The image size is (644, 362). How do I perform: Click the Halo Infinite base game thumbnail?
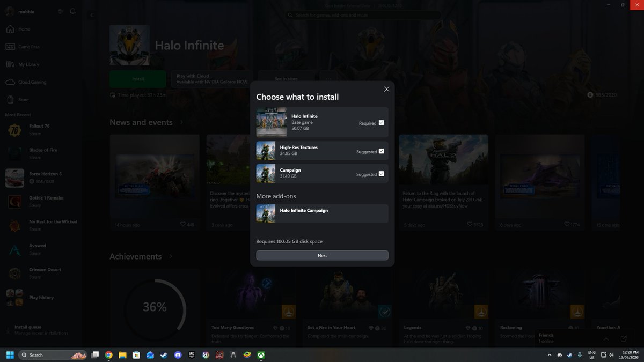point(272,122)
